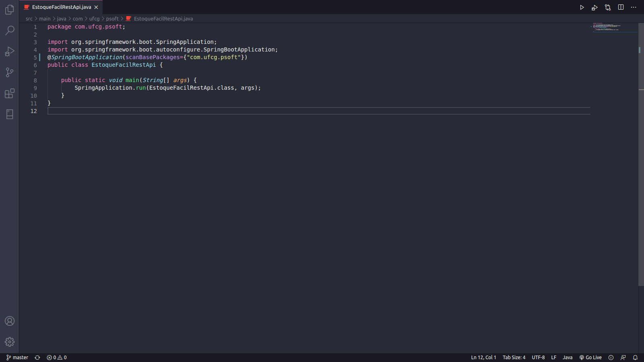
Task: Open the Explorer view in activity bar
Action: (10, 9)
